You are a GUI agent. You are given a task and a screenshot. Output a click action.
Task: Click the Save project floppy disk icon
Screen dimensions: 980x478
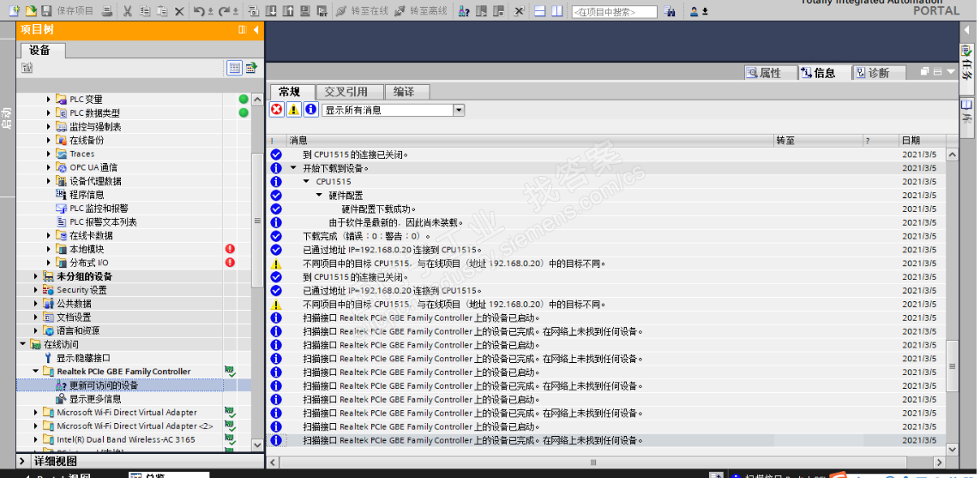(x=46, y=10)
